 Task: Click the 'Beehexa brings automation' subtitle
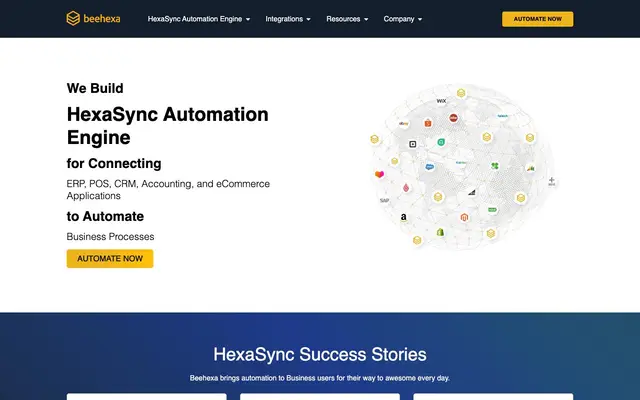click(x=320, y=378)
